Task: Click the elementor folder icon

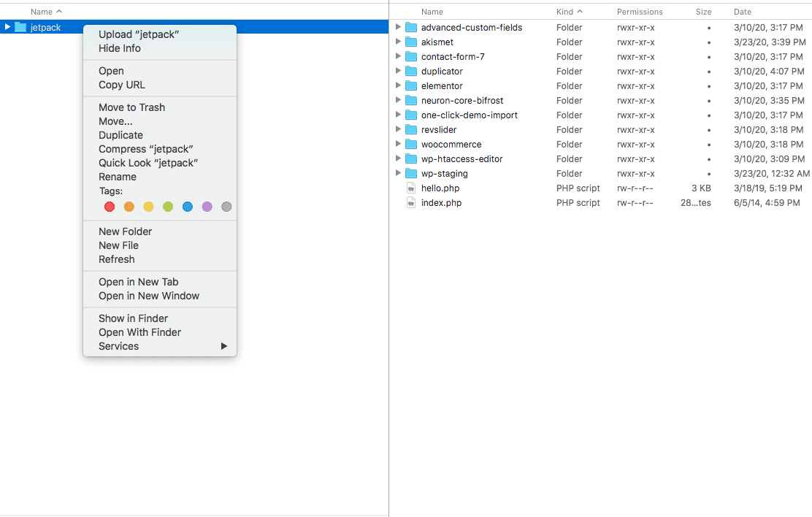Action: (411, 85)
